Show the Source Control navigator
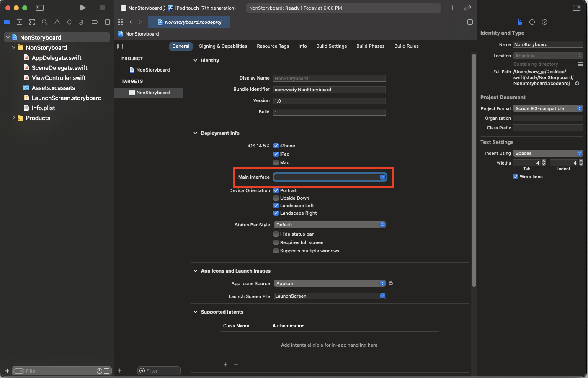 click(19, 22)
